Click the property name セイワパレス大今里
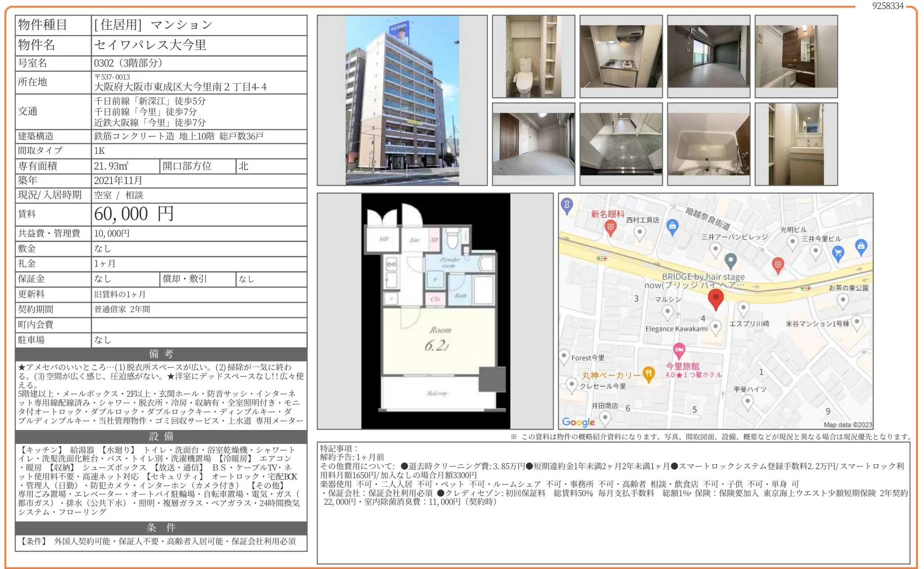Image resolution: width=924 pixels, height=569 pixels. 150,45
